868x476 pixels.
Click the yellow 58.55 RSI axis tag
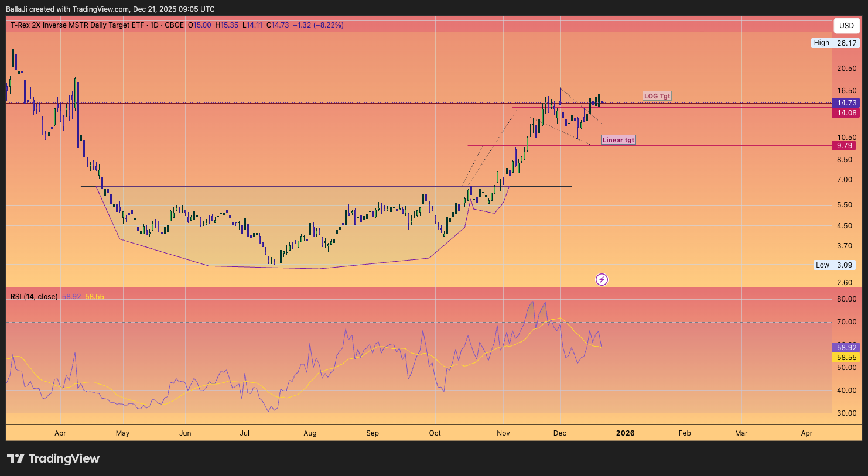click(847, 357)
